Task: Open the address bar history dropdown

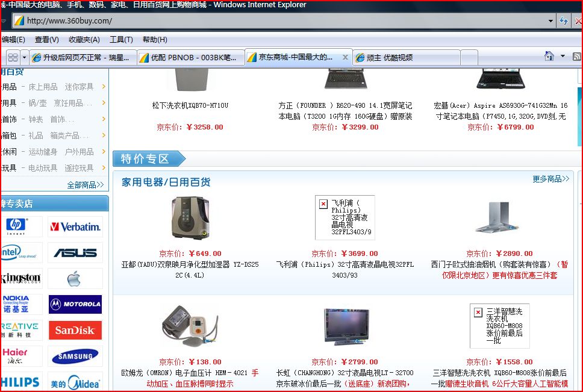Action: pyautogui.click(x=550, y=21)
